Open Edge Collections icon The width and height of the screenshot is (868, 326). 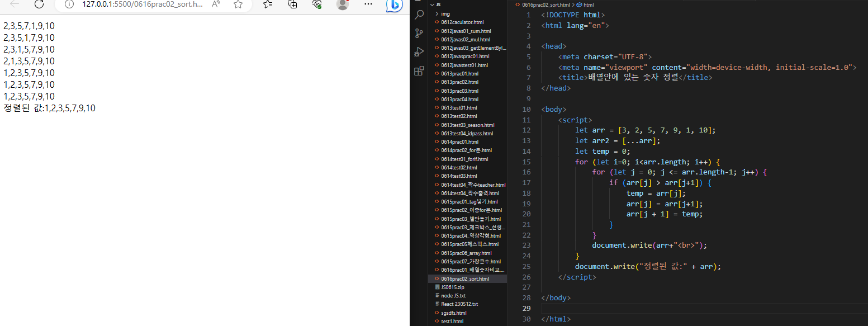pyautogui.click(x=292, y=4)
